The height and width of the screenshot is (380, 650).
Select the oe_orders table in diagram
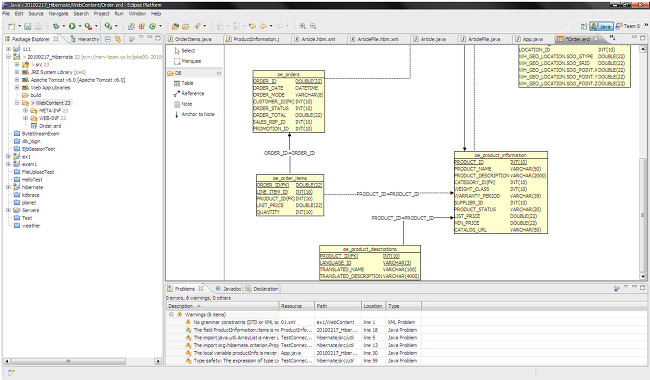pos(289,102)
